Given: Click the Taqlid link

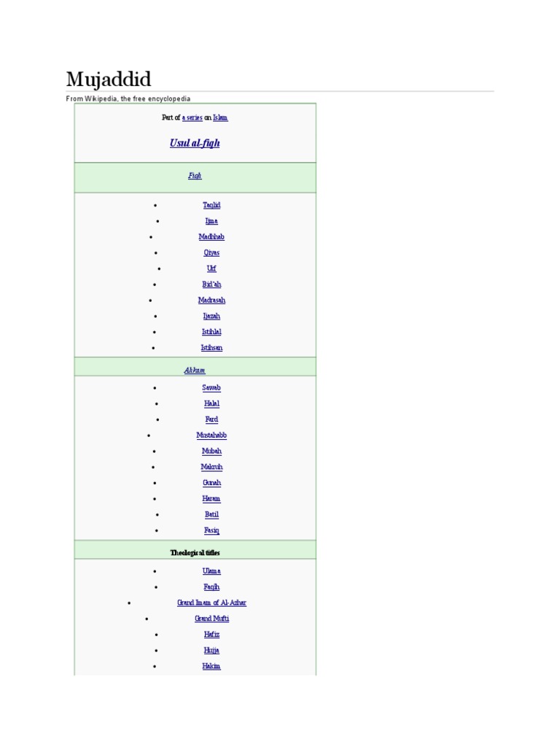Looking at the screenshot, I should [211, 205].
